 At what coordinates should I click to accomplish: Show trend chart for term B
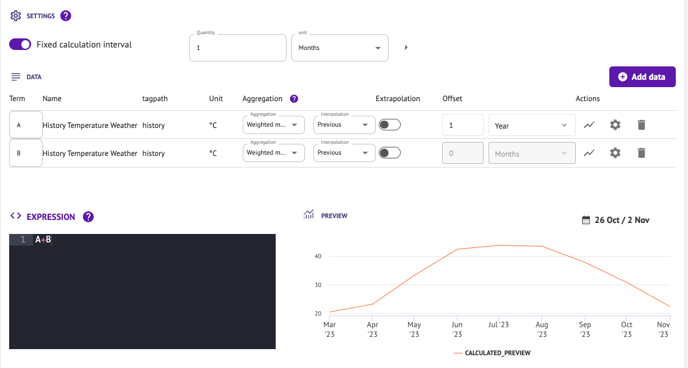click(589, 153)
